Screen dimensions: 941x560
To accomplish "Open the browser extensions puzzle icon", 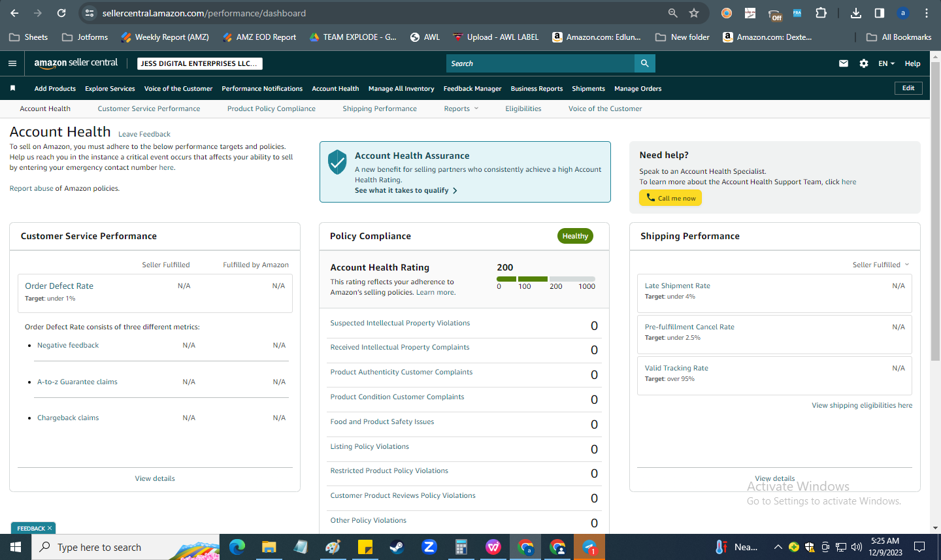I will click(x=821, y=13).
